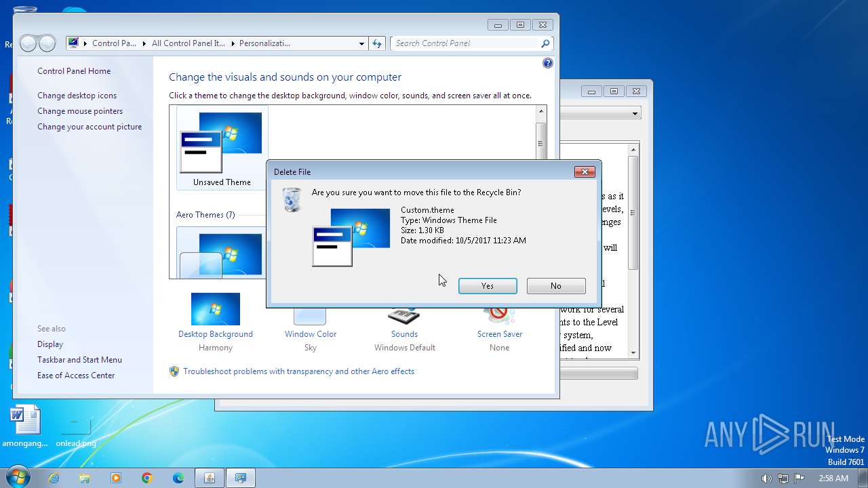Cancel deletion with the No button
The height and width of the screenshot is (488, 868).
pos(556,286)
